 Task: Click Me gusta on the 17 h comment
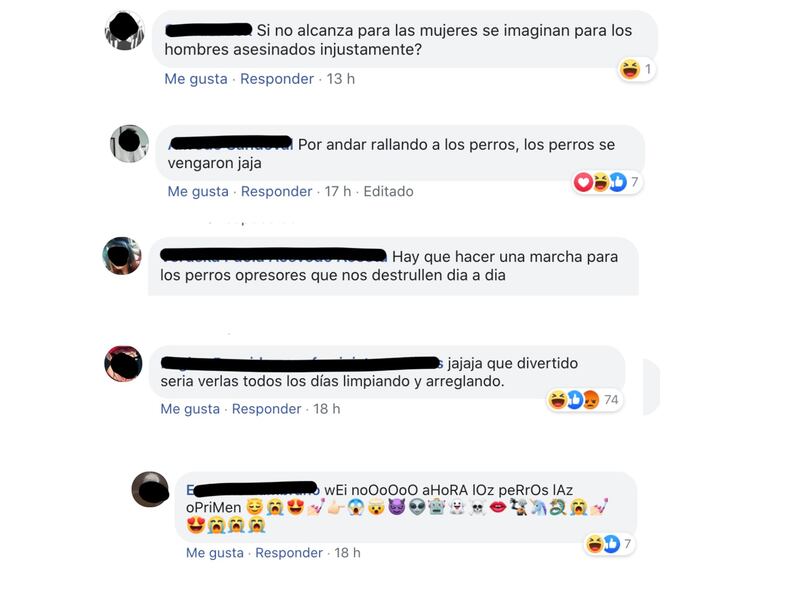(x=198, y=191)
